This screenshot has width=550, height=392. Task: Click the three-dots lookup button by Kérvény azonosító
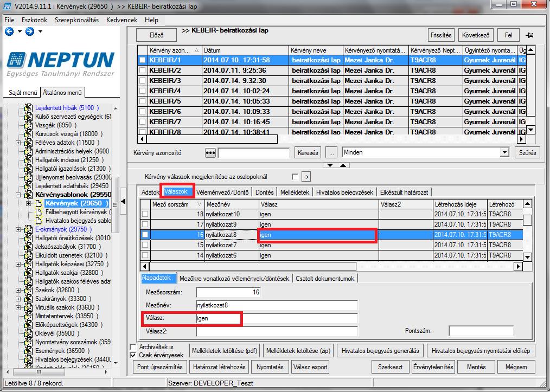coord(210,153)
